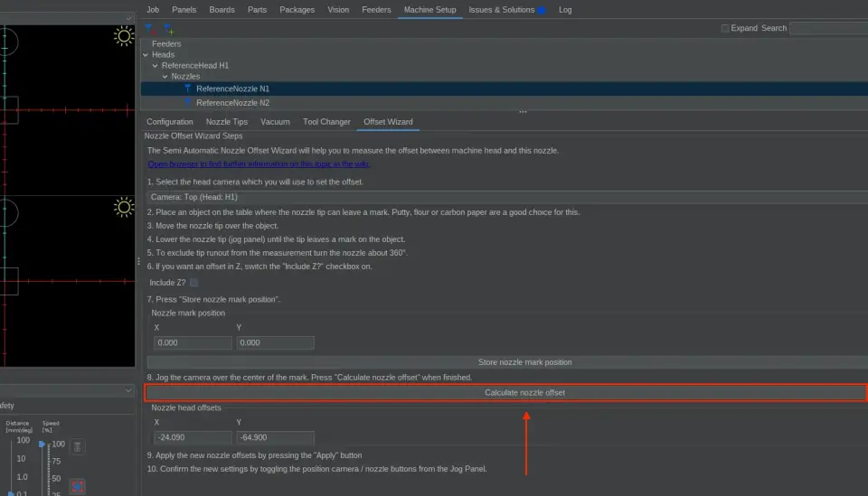The width and height of the screenshot is (868, 496).
Task: Toggle the top camera light sun icon
Action: (x=124, y=36)
